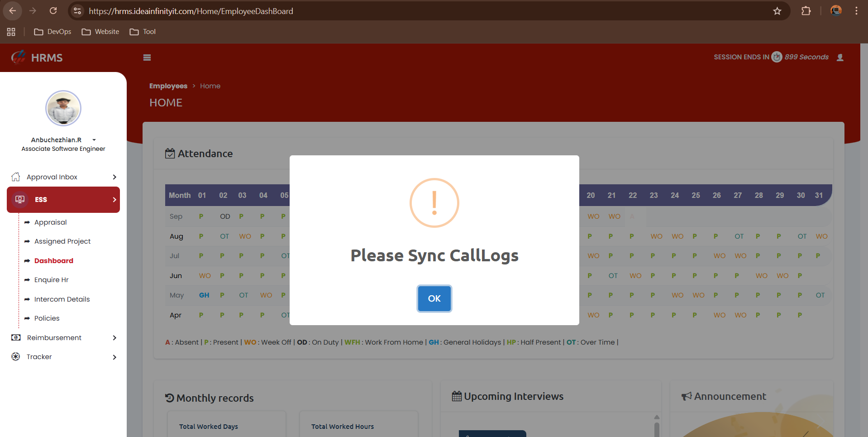This screenshot has height=437, width=868.
Task: Click the Tracker wheel icon
Action: 16,356
